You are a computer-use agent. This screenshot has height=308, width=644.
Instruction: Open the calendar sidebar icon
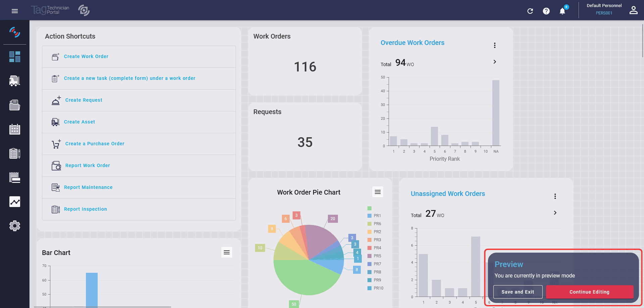point(15,129)
